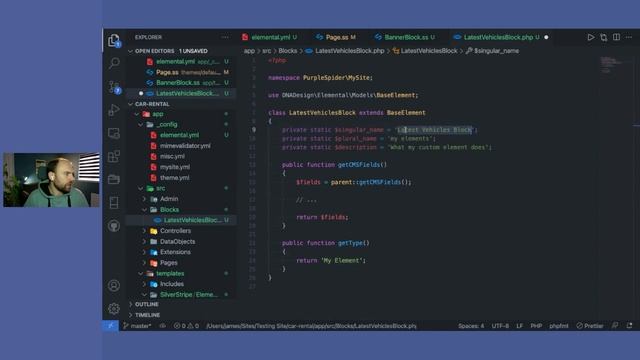Viewport: 640px width, 360px height.
Task: Open the folder-shaped project manager icon
Action: pyautogui.click(x=114, y=179)
